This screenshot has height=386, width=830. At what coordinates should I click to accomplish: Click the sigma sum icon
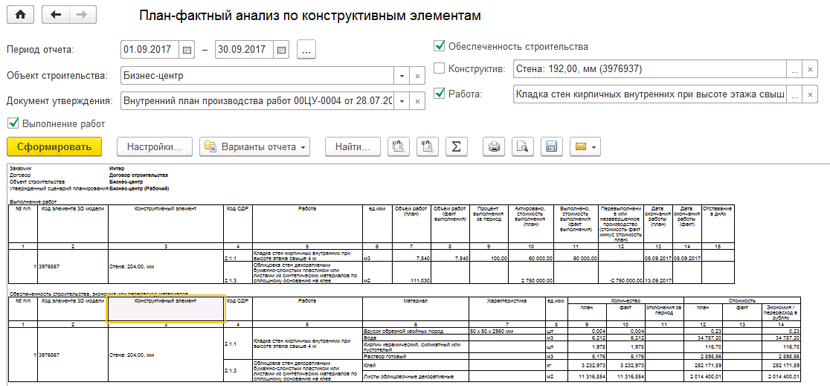456,147
